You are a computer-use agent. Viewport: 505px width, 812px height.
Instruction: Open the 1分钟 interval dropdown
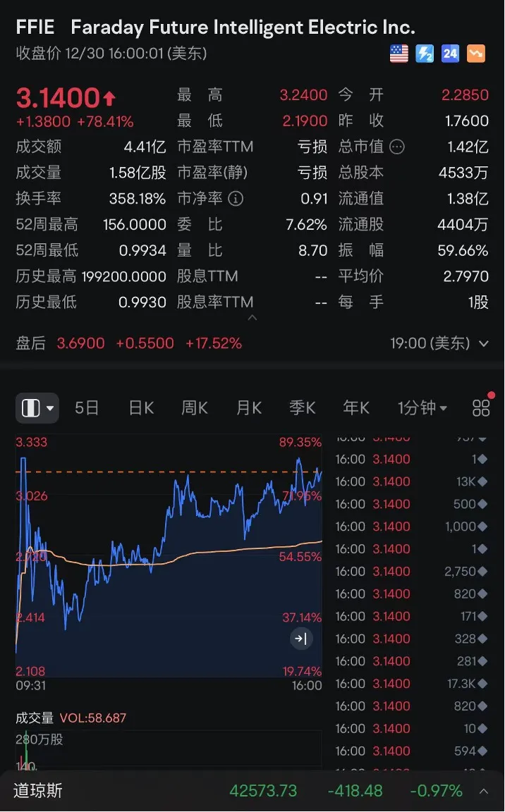(x=422, y=408)
